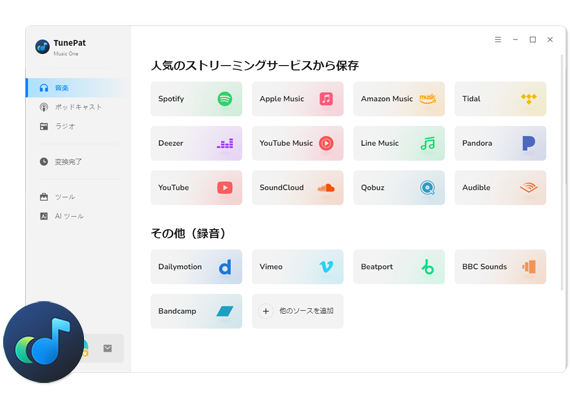Click the TunePat logo in sidebar header
570x400 pixels.
pos(43,47)
